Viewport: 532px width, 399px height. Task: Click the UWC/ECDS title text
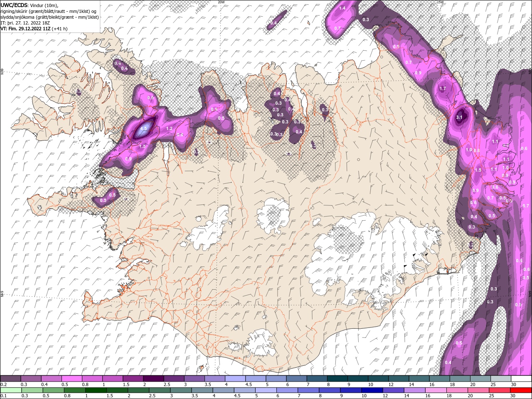[x=14, y=5]
